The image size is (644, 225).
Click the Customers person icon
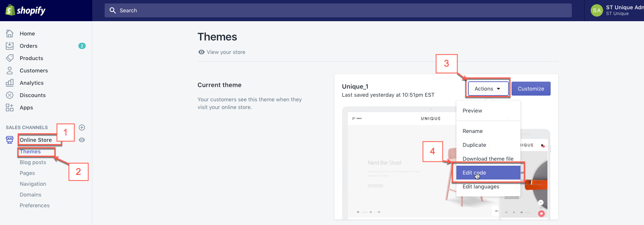(10, 71)
